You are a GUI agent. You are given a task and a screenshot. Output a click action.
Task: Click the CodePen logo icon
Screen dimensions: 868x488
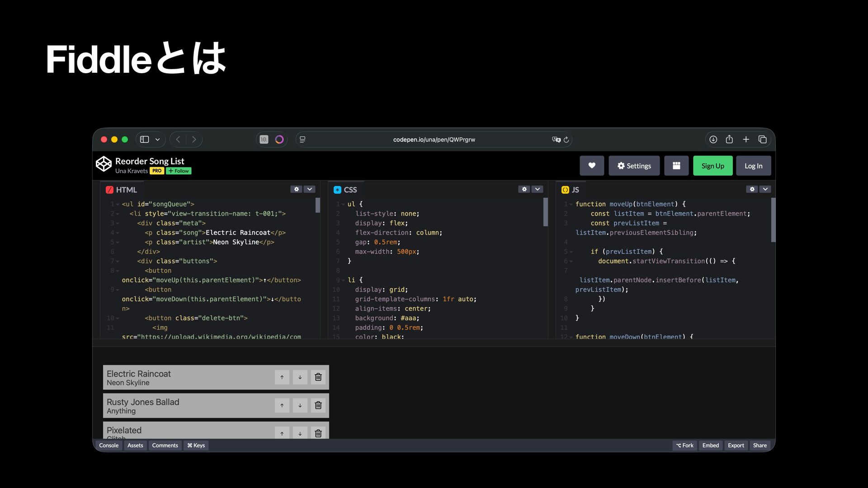(x=104, y=164)
